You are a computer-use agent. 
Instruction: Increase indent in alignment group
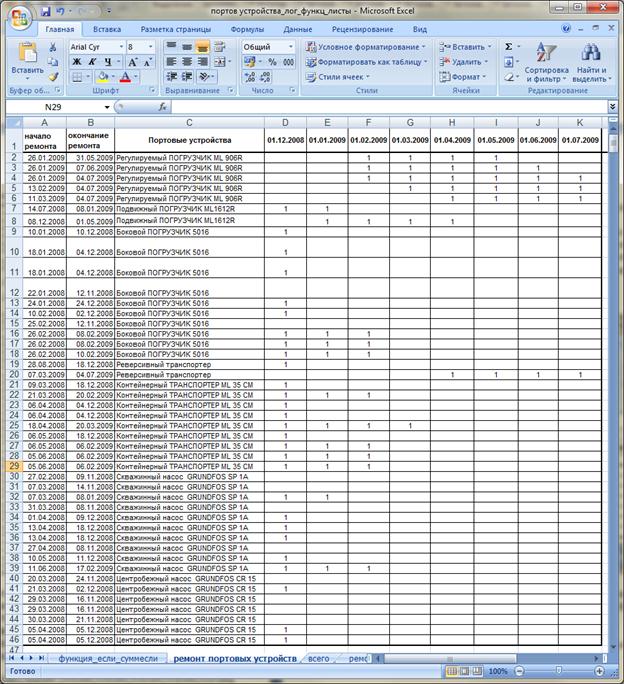click(187, 77)
